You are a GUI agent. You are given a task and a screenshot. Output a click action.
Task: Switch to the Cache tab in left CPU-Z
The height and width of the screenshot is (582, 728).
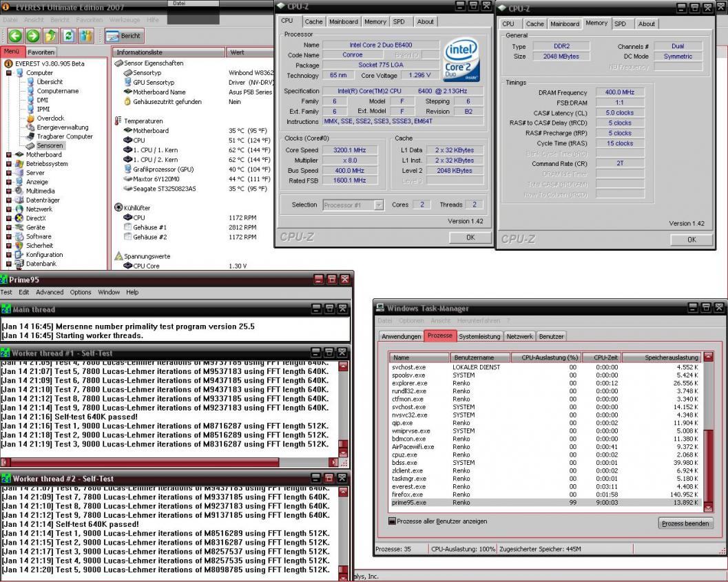click(x=313, y=22)
